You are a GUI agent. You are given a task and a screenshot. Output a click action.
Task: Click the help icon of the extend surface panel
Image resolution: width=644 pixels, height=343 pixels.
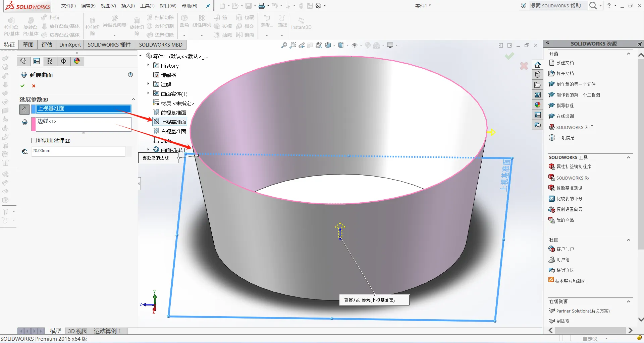[130, 75]
